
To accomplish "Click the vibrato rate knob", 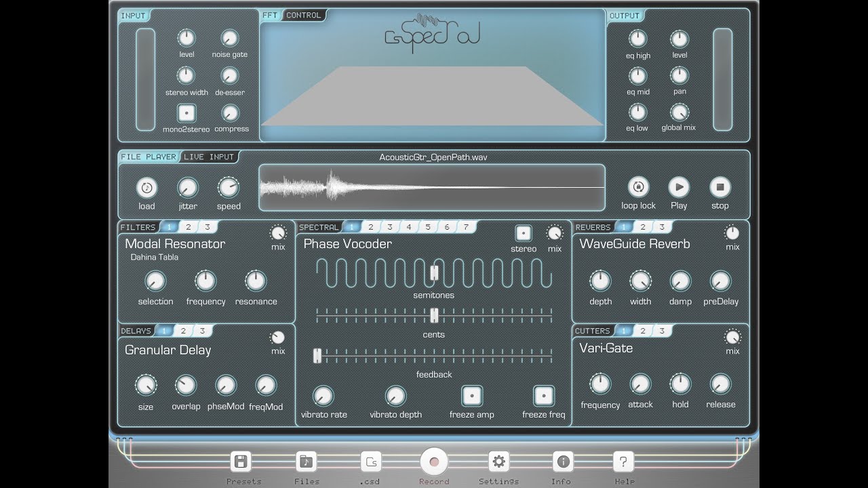I will (323, 396).
